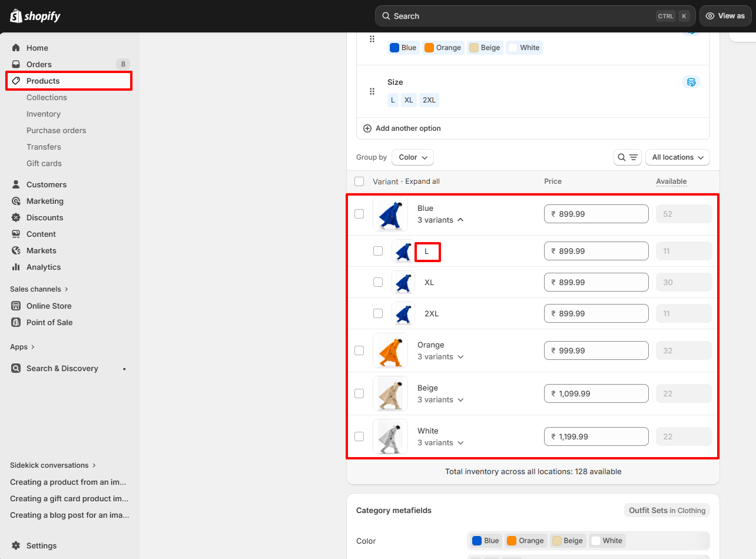Click the Beige color chip in option values
This screenshot has width=756, height=559.
tap(485, 48)
